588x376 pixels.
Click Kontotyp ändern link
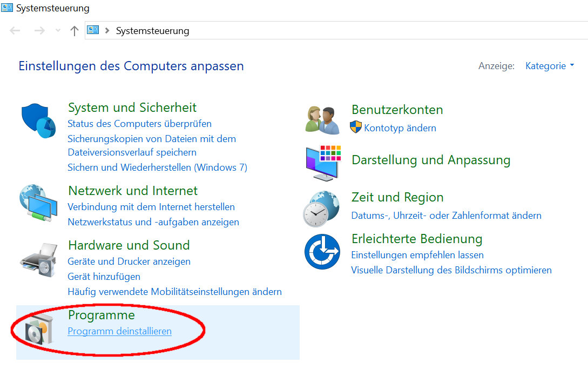click(400, 128)
